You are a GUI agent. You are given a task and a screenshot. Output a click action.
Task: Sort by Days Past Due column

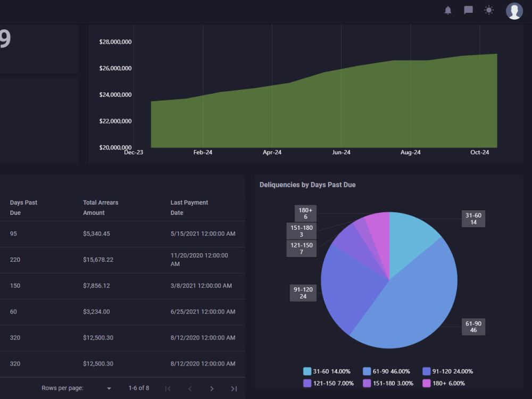pyautogui.click(x=23, y=207)
